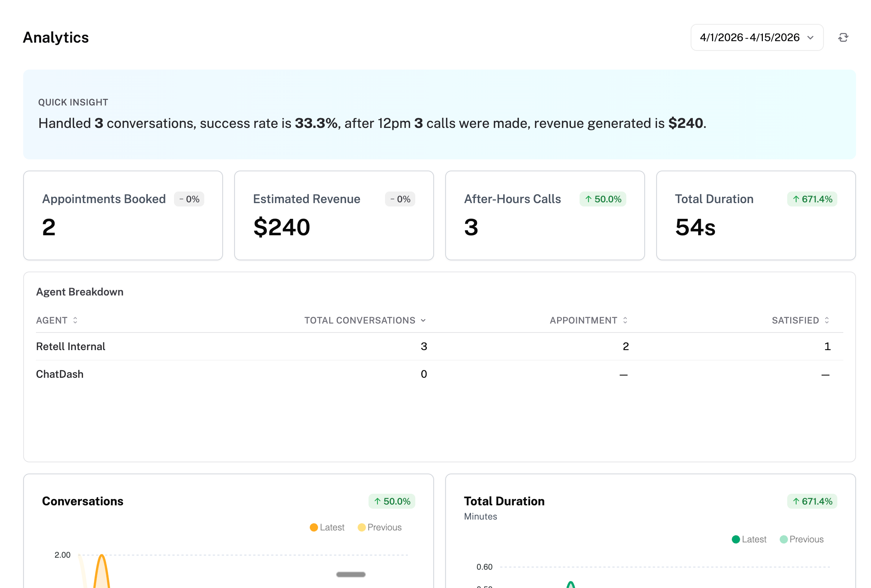Click After-Hours Calls 50.0% increase badge
This screenshot has width=871, height=588.
[603, 199]
